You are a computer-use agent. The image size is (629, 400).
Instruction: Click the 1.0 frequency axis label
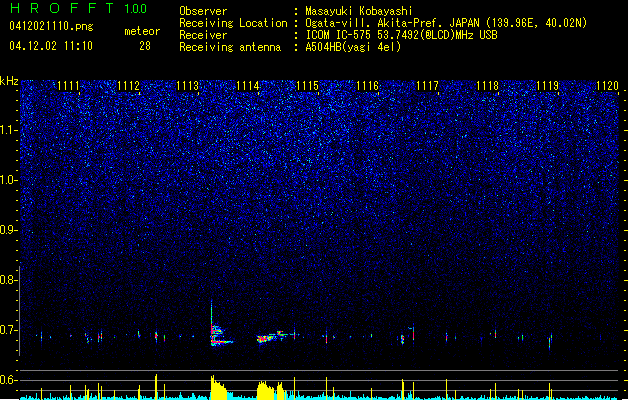pos(8,180)
